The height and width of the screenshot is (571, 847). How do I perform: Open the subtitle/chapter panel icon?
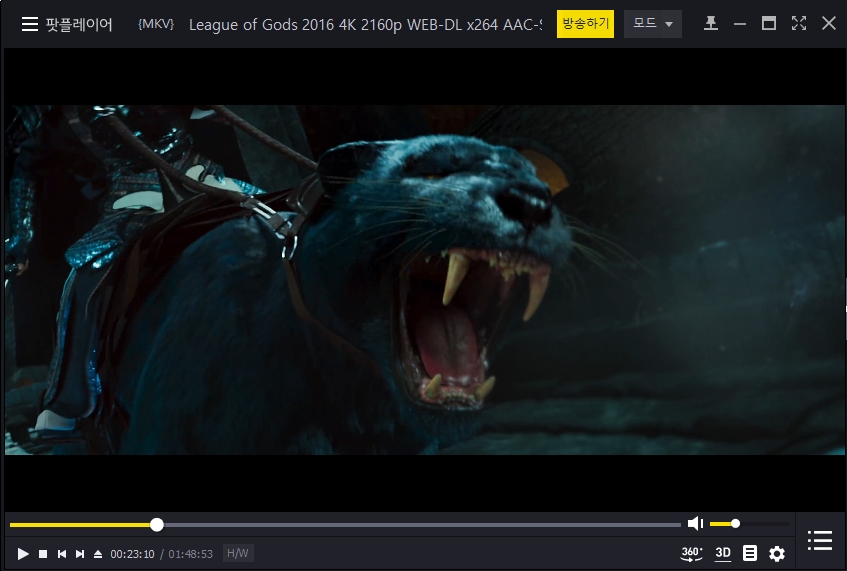[750, 553]
